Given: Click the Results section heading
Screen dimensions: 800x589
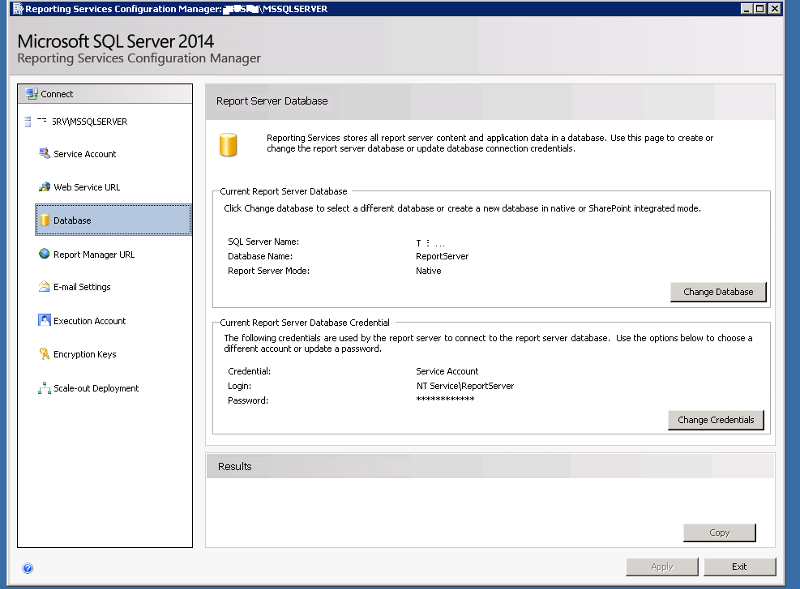Looking at the screenshot, I should click(x=235, y=467).
